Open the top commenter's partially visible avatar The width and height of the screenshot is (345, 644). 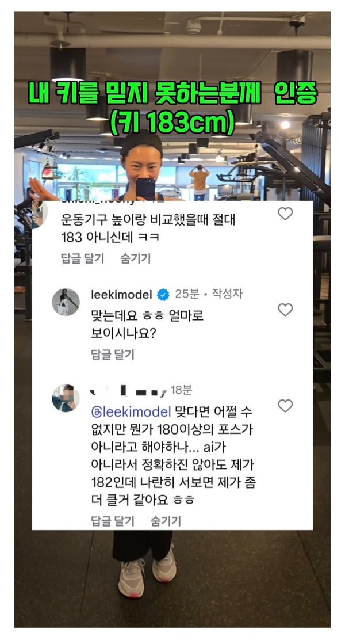(40, 215)
